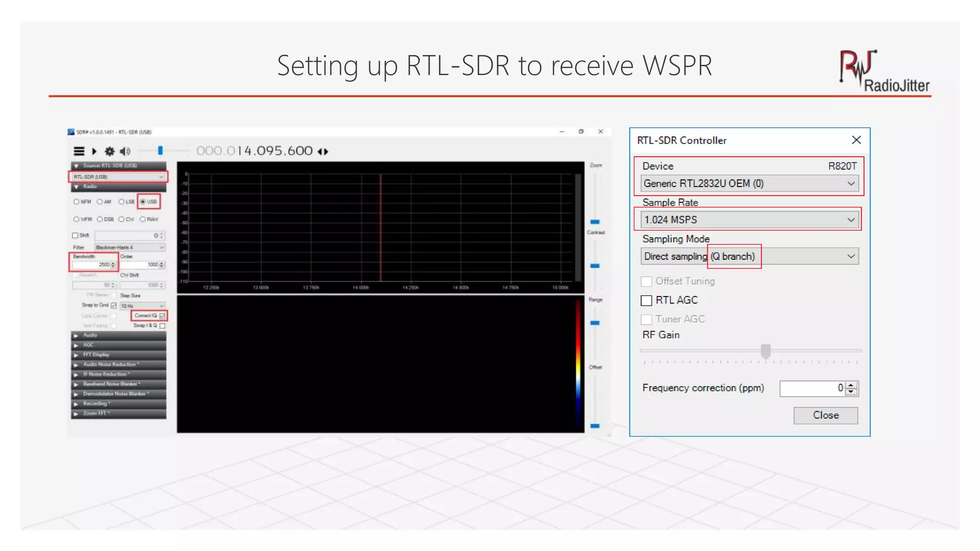Click the volume slider handle in SDR# toolbar

pyautogui.click(x=160, y=151)
